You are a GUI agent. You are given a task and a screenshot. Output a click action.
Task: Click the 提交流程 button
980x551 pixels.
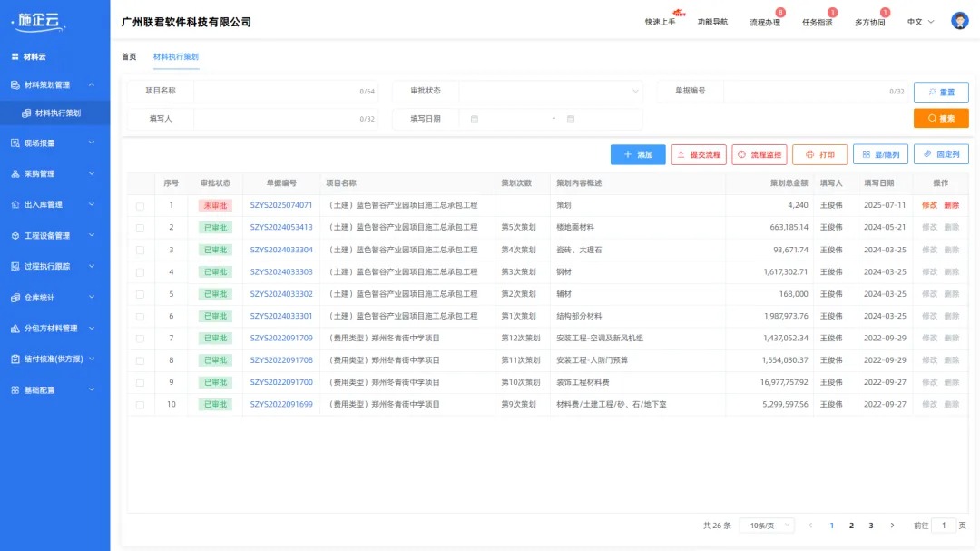tap(699, 154)
